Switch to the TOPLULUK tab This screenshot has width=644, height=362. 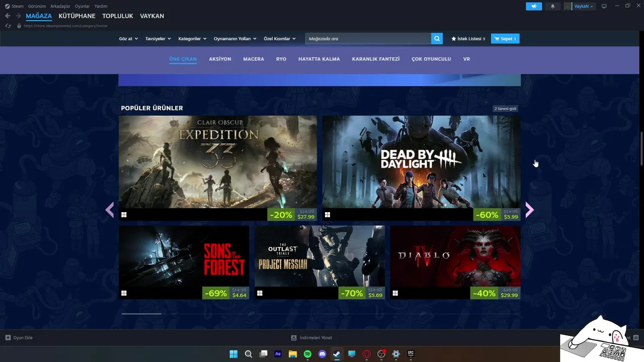click(118, 16)
